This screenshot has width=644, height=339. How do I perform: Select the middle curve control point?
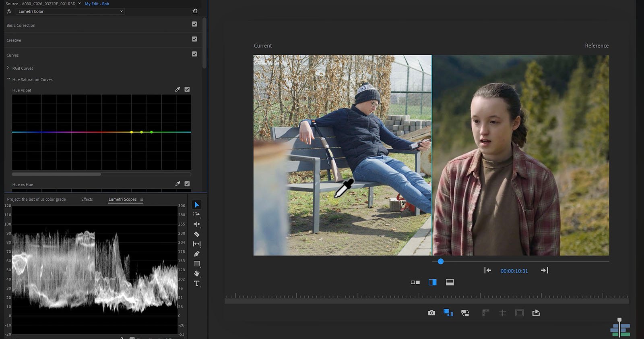[x=141, y=132]
